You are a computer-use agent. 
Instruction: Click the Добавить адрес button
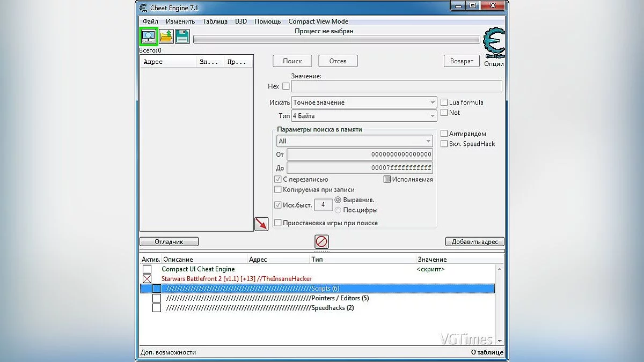[x=474, y=241]
